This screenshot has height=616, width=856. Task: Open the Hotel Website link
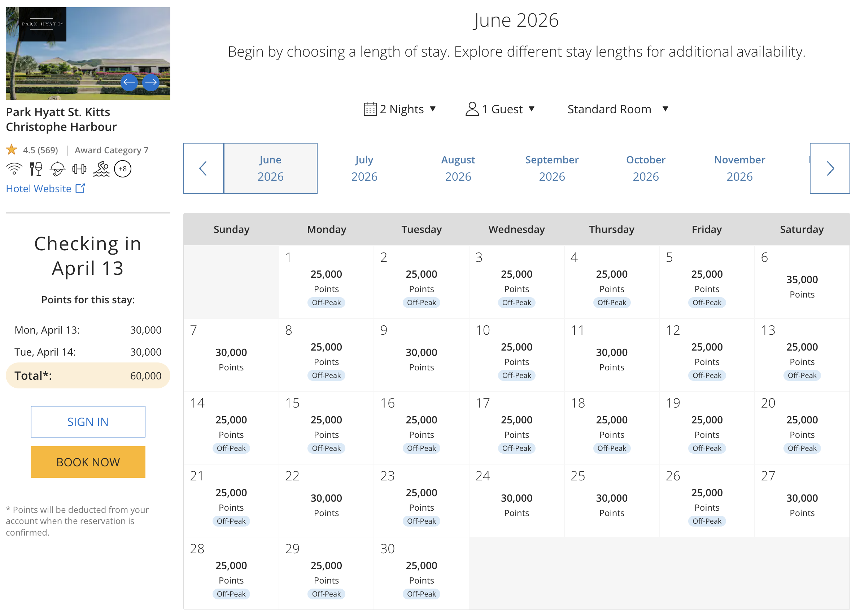click(39, 188)
